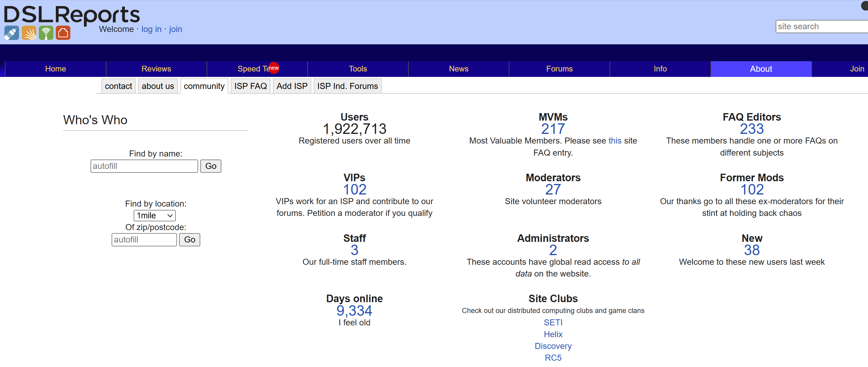
Task: Select the About menu tab
Action: tap(761, 69)
